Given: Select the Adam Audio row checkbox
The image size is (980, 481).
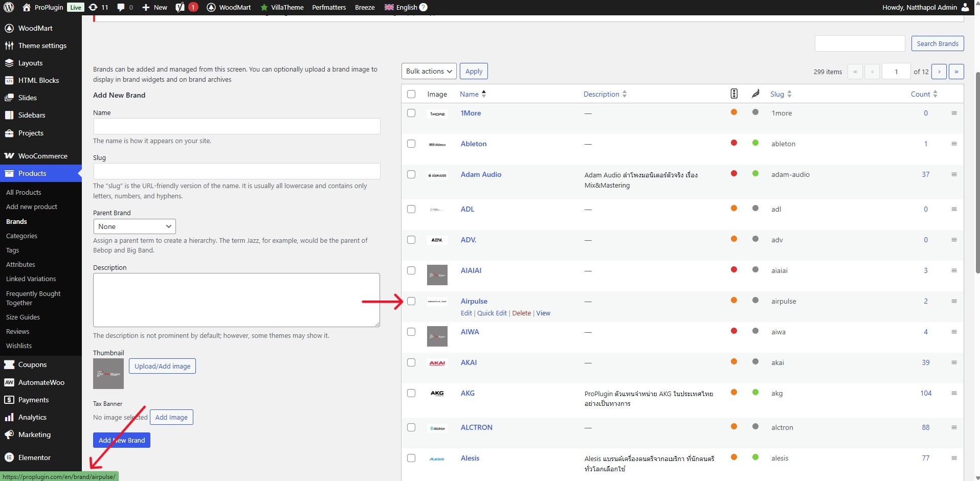Looking at the screenshot, I should pyautogui.click(x=411, y=174).
